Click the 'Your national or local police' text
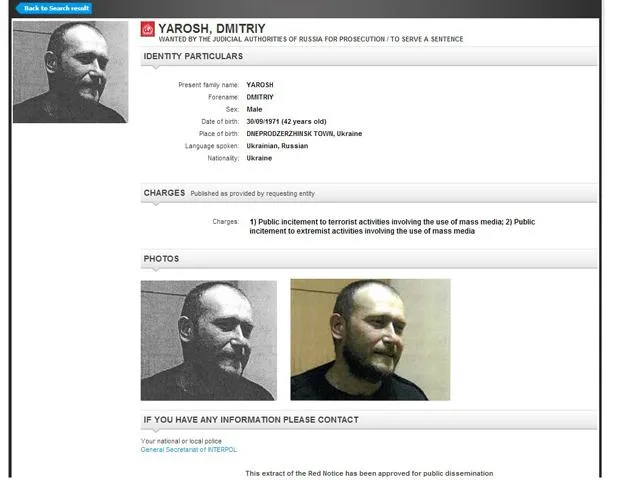This screenshot has height=480, width=640. (181, 441)
